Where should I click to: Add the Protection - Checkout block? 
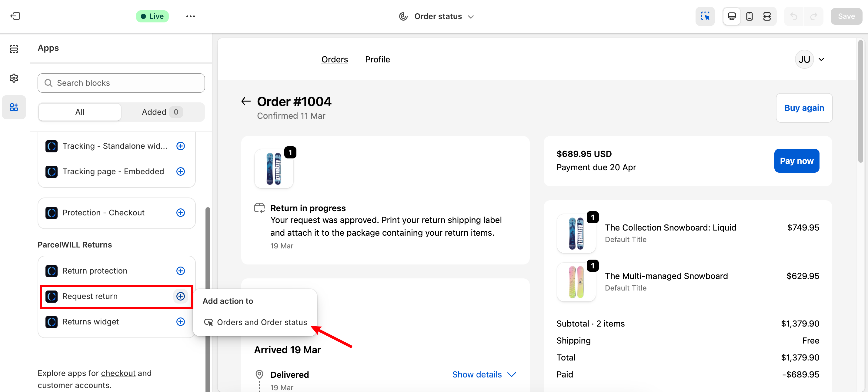[x=181, y=212]
